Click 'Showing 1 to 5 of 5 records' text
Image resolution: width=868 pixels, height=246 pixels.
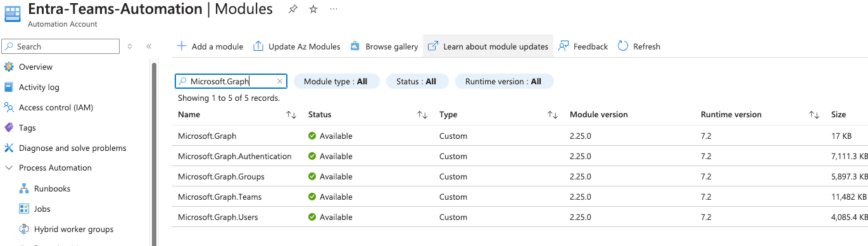click(229, 98)
